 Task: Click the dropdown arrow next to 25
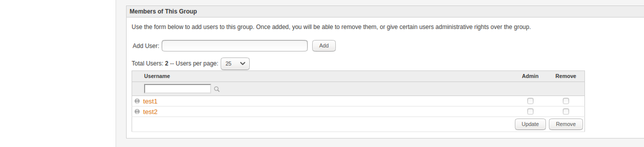pyautogui.click(x=242, y=63)
